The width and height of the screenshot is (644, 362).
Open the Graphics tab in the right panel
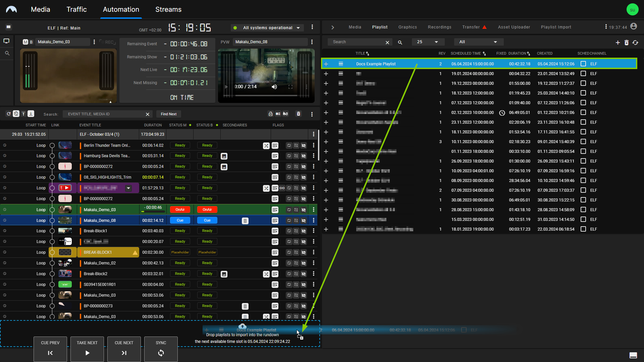point(407,27)
